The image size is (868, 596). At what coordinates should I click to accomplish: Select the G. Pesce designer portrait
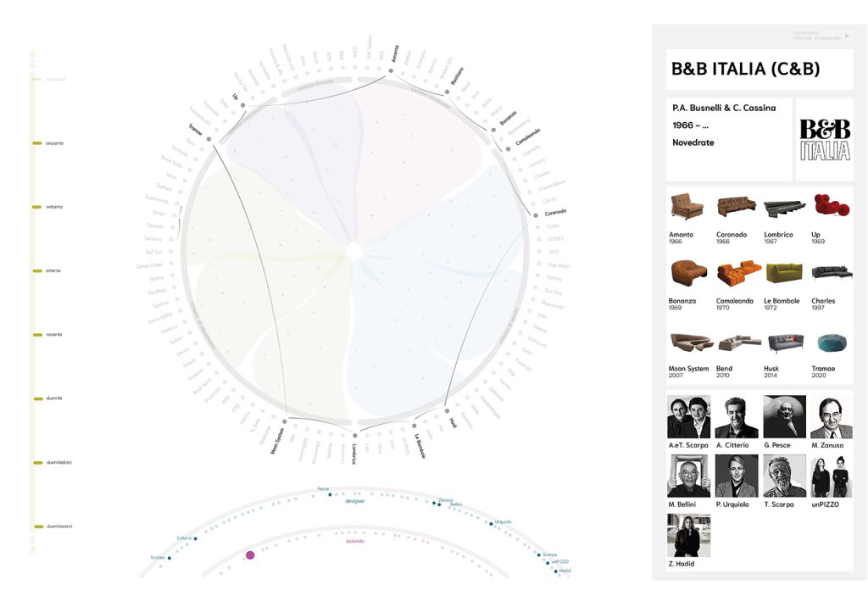(784, 416)
